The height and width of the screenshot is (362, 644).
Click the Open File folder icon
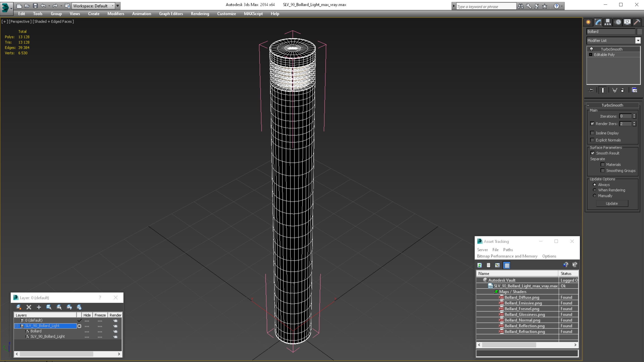27,6
